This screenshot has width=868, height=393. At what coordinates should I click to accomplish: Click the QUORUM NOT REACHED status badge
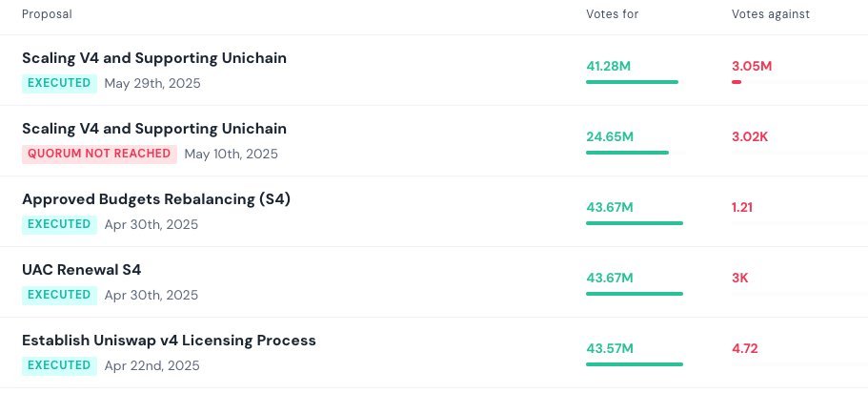99,154
